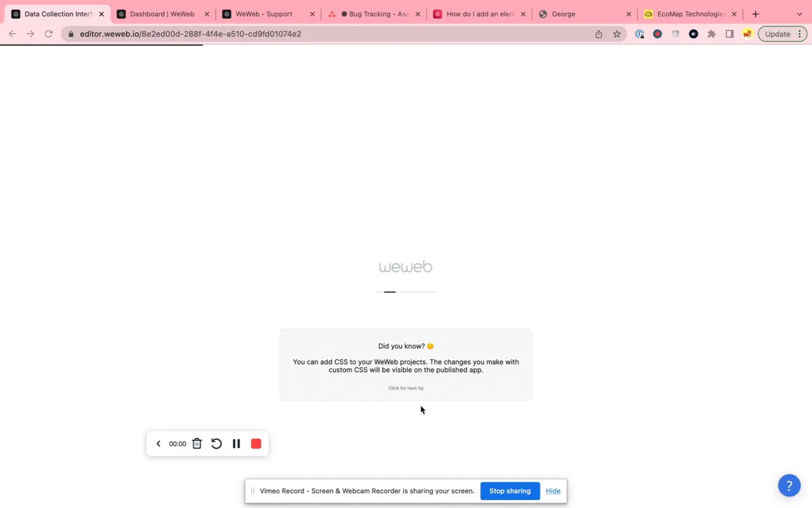Close the 'How do I add an elem' tab
The height and width of the screenshot is (508, 812).
[x=523, y=14]
